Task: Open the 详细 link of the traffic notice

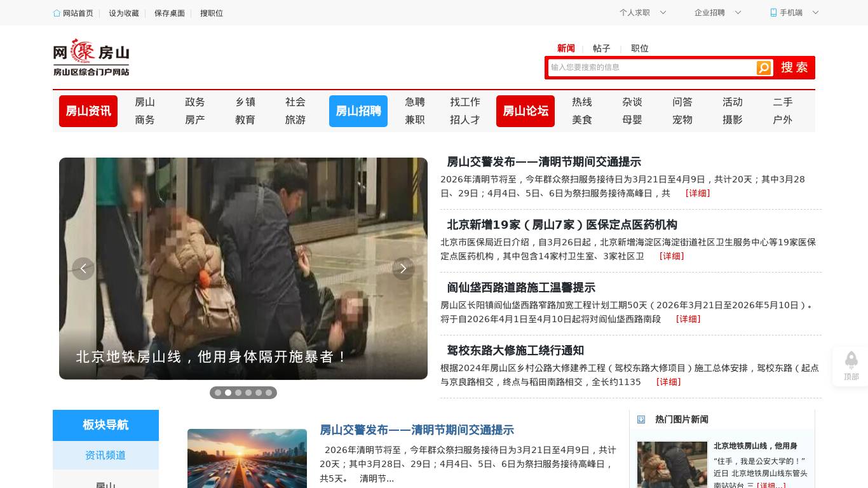Action: (698, 193)
